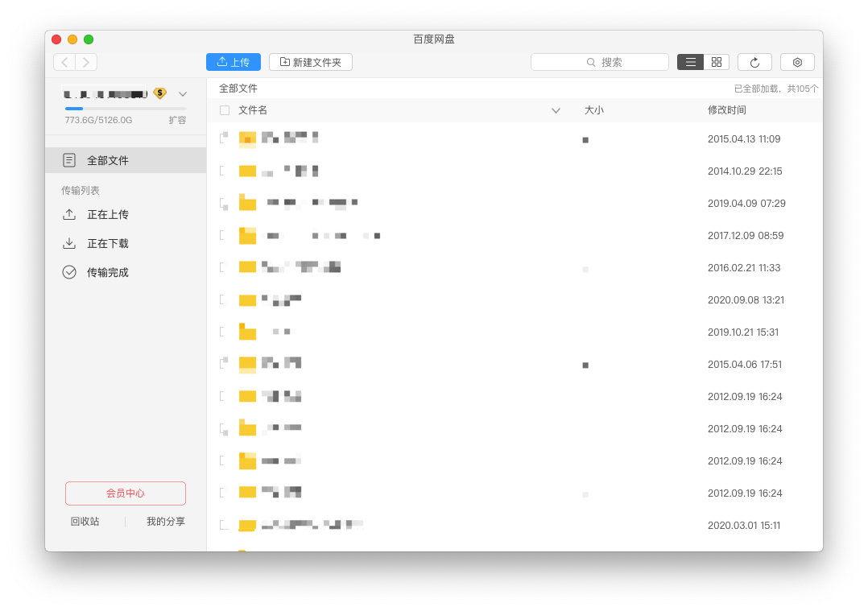Image resolution: width=868 pixels, height=611 pixels.
Task: Click folder icon dated 2016.02.21 11:33
Action: point(247,267)
